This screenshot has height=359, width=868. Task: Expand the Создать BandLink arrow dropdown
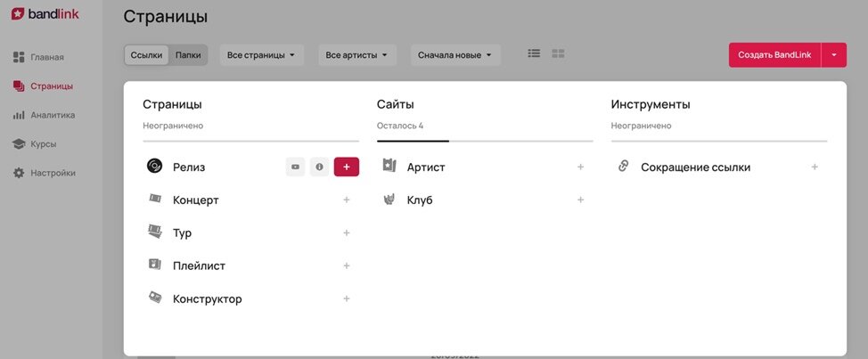834,54
